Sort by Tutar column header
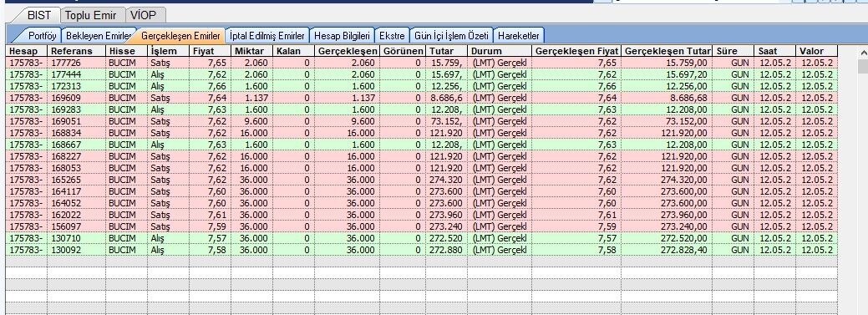Screen dimensions: 868x315 [445, 51]
